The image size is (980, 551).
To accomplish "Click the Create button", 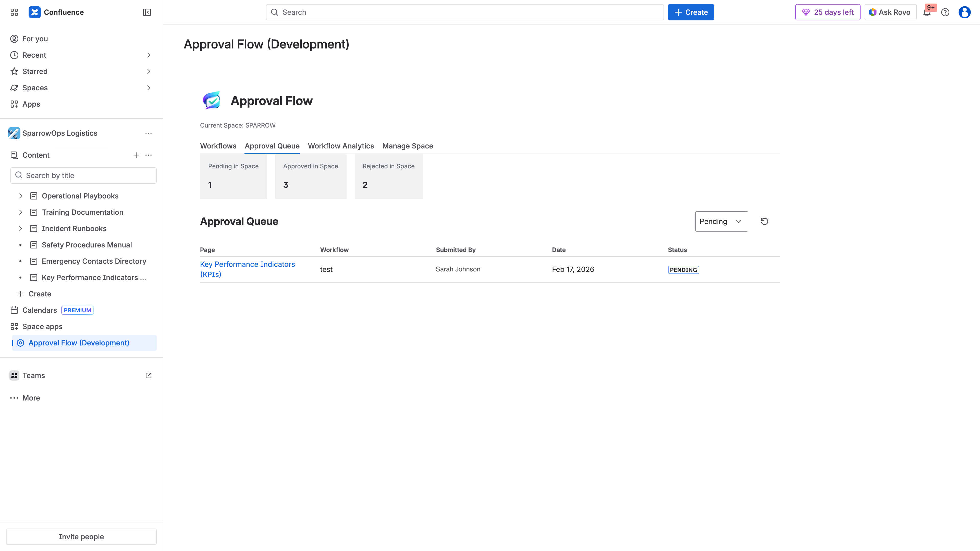I will [691, 12].
